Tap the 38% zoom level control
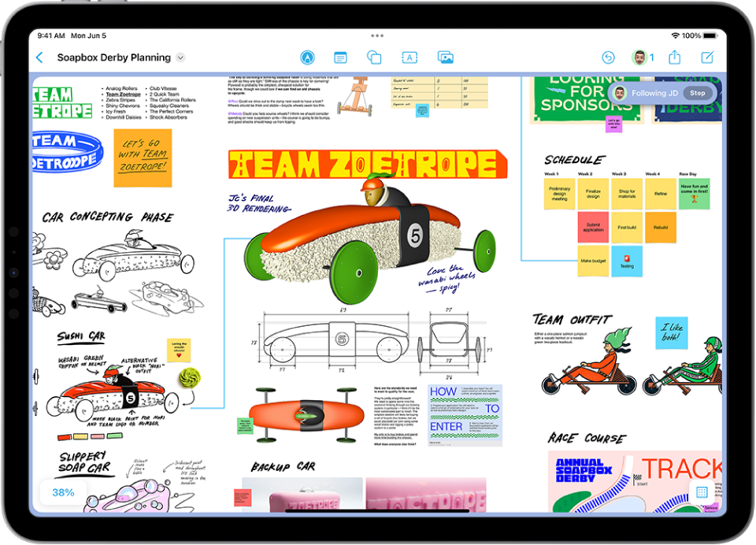 point(61,491)
